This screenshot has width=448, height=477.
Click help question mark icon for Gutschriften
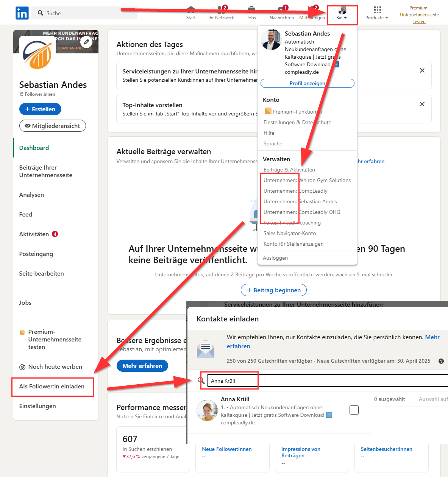[441, 361]
